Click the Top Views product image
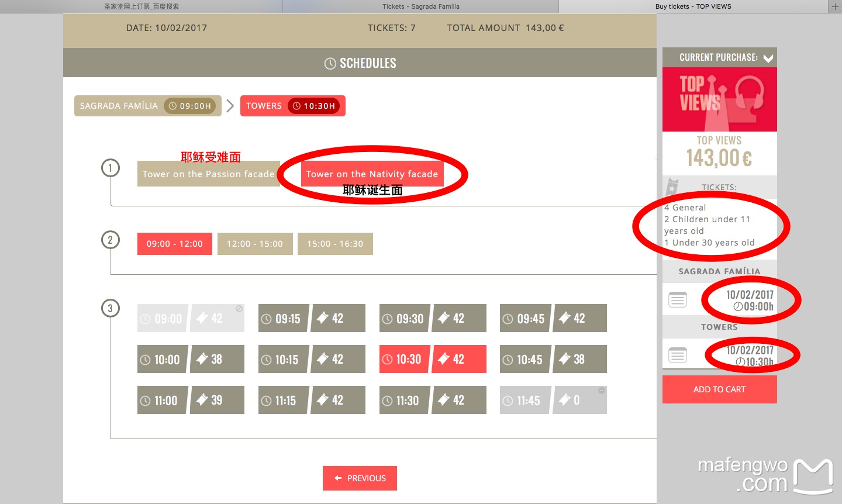 (720, 99)
